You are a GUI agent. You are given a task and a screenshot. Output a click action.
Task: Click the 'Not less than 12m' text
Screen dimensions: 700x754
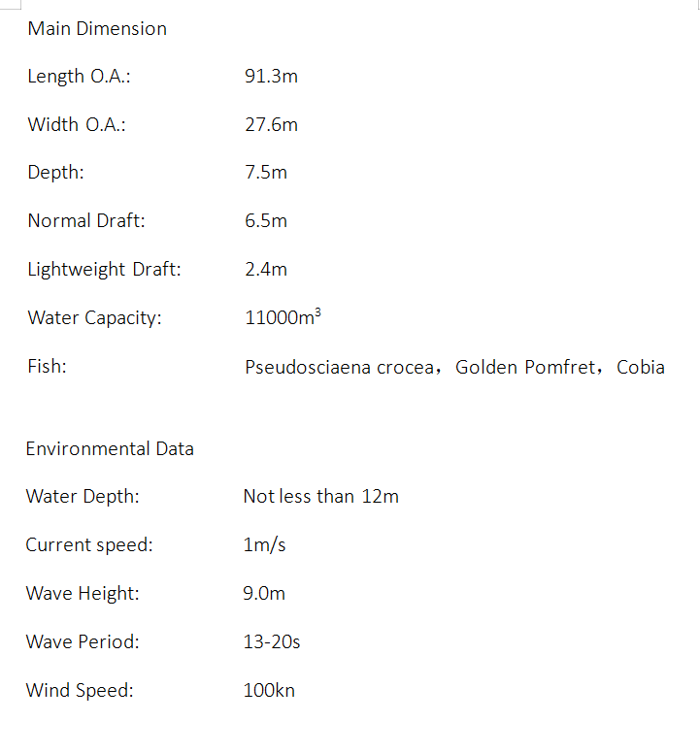320,497
